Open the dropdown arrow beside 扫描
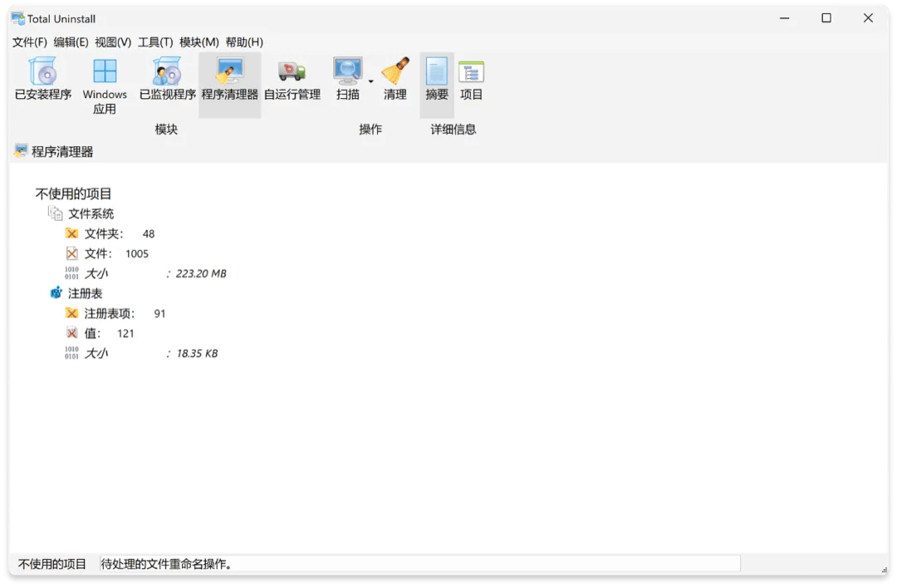Screen dimensions: 897x588 click(370, 81)
